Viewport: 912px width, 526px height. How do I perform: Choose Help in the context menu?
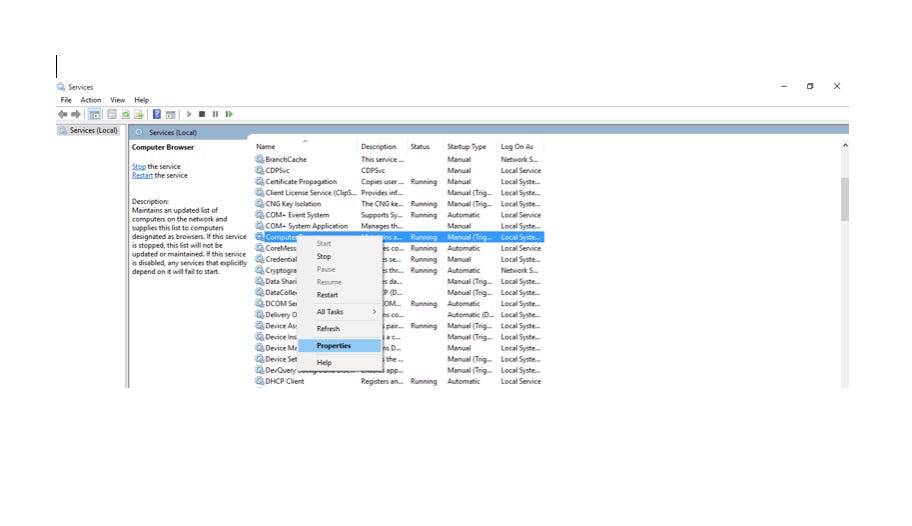tap(340, 362)
